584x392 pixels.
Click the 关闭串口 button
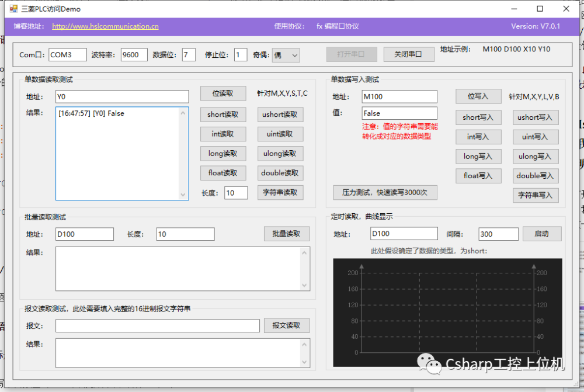(409, 54)
